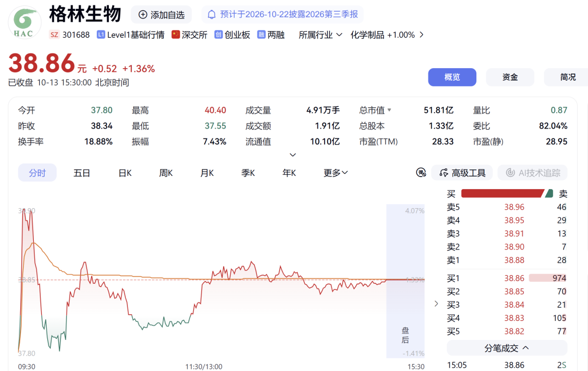Switch to 概览 tab
The width and height of the screenshot is (588, 371).
pos(452,77)
